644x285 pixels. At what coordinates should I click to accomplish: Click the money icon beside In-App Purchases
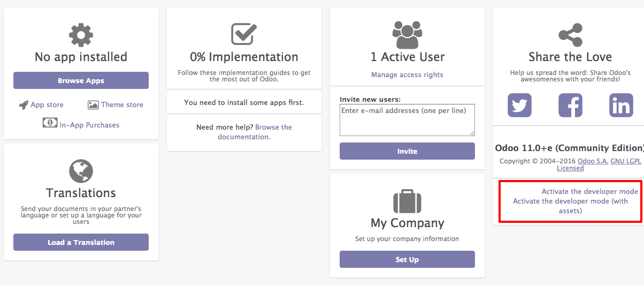[50, 123]
